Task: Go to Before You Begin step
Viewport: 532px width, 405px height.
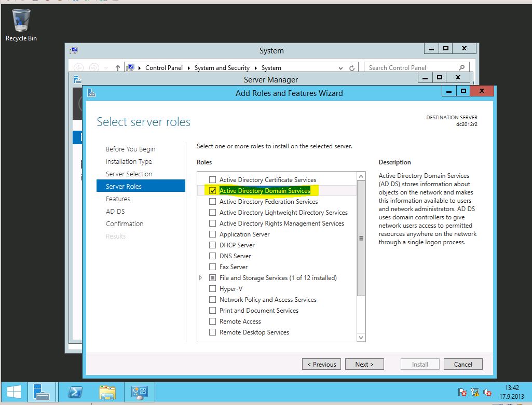Action: pyautogui.click(x=130, y=149)
